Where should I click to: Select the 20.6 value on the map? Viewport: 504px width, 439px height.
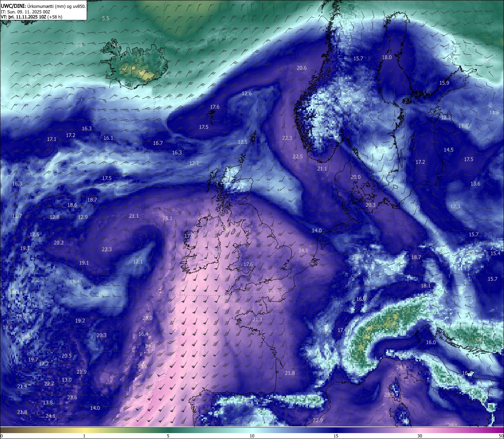click(302, 68)
